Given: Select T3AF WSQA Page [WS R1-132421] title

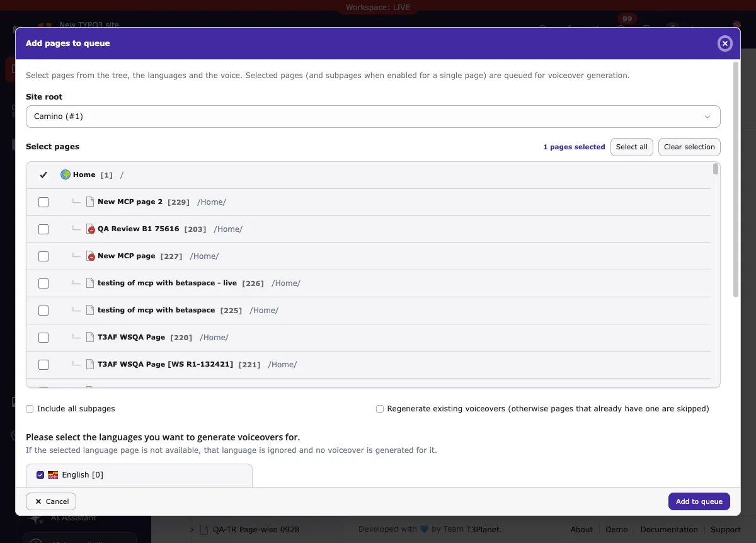Looking at the screenshot, I should point(165,364).
